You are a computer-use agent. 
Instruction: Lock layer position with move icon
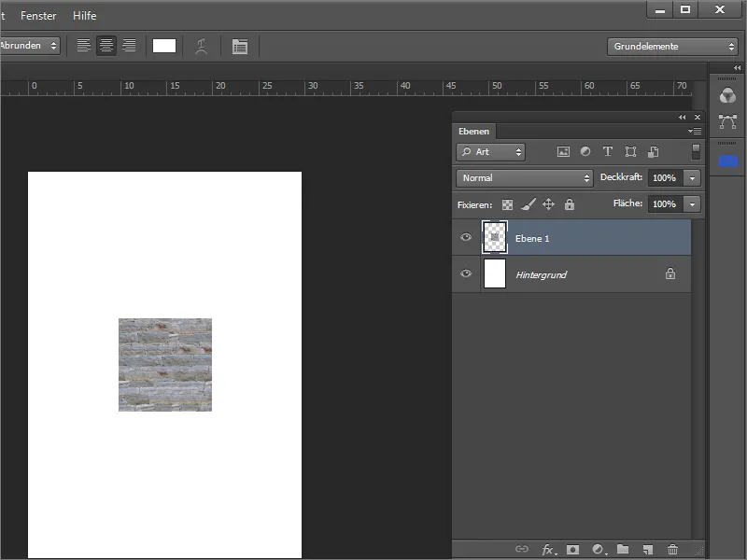[x=548, y=204]
